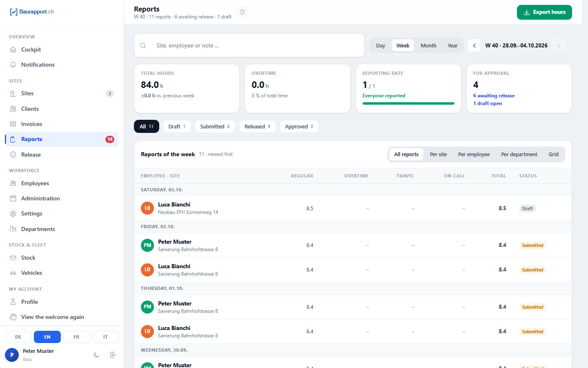Click the Employees icon in sidebar
Screen dimensions: 588x368
(13, 183)
